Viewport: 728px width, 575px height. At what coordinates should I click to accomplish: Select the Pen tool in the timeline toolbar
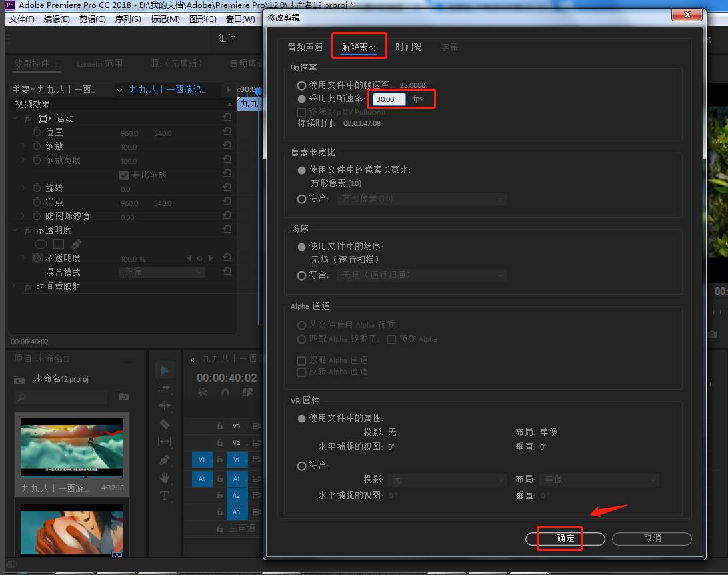[165, 458]
